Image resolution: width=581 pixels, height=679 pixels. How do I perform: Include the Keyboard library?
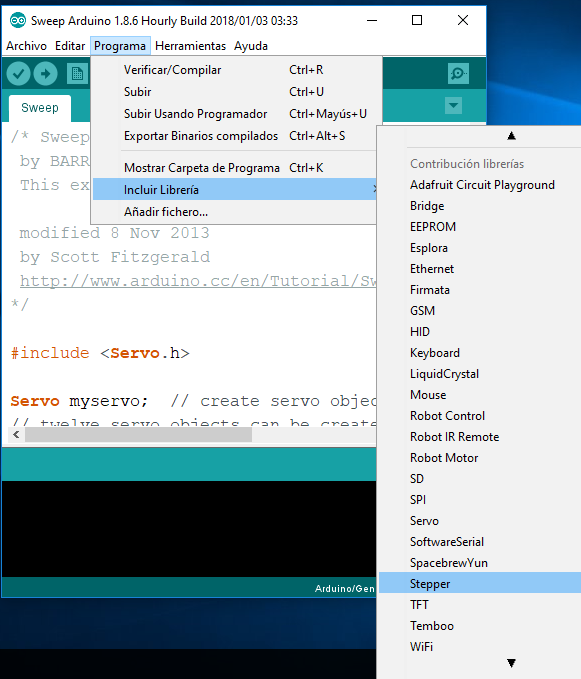click(x=480, y=353)
